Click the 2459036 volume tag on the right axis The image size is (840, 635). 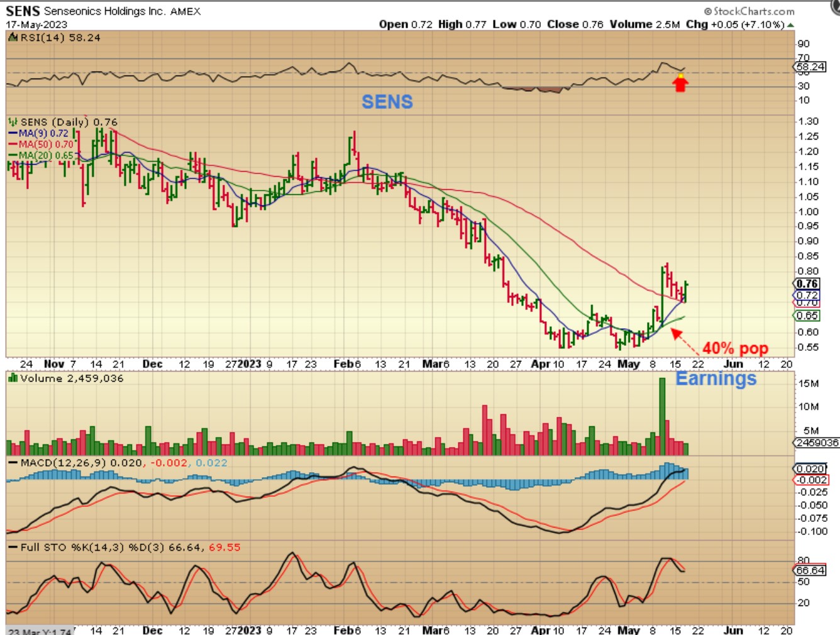point(816,443)
